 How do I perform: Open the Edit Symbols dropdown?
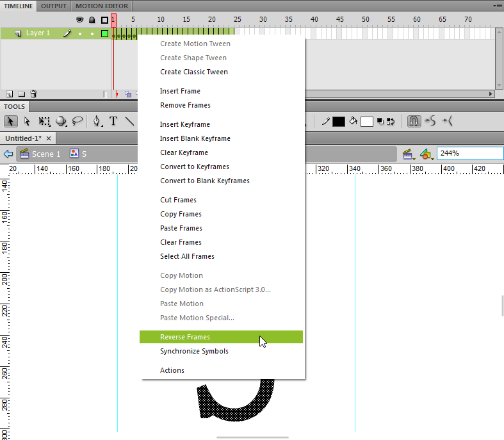427,154
